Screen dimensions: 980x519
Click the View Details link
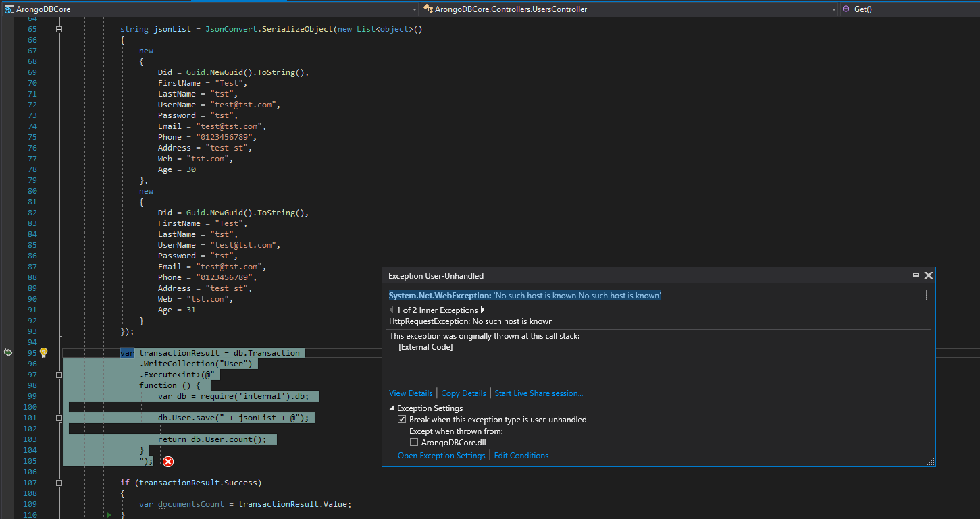(x=411, y=393)
